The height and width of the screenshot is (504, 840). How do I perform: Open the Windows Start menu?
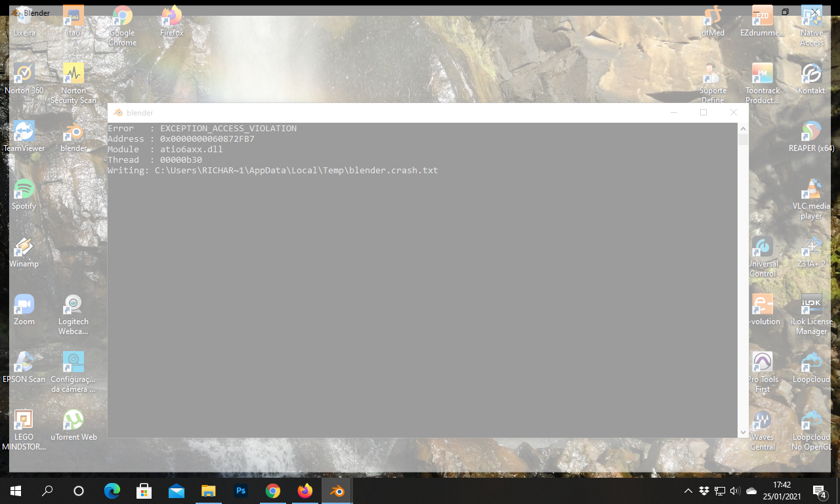(x=16, y=490)
